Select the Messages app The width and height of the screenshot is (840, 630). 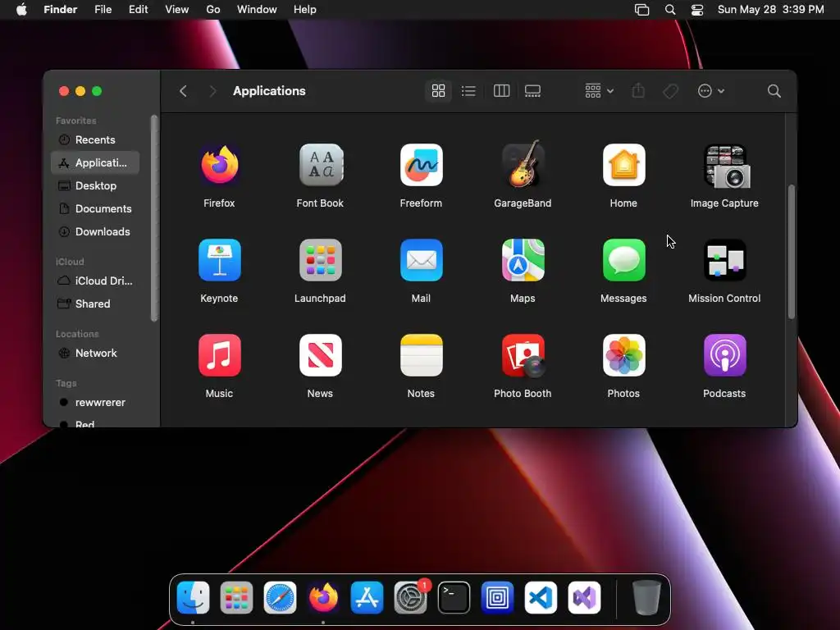coord(623,260)
